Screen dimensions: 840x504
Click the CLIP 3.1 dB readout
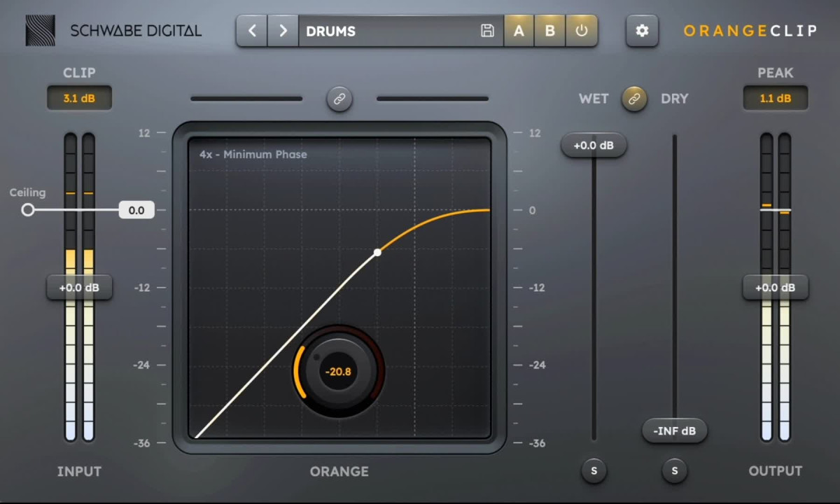pyautogui.click(x=79, y=98)
